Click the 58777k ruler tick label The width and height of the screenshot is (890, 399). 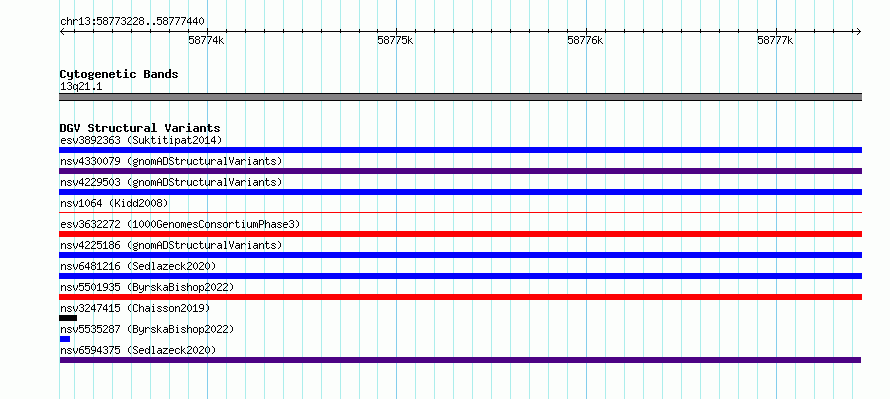click(x=775, y=40)
